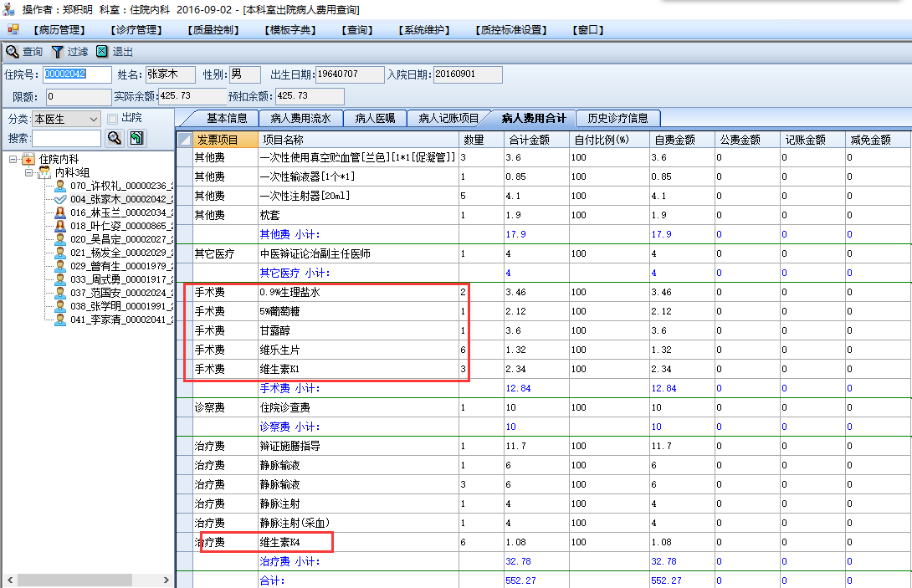
Task: Open the 质量控制 menu
Action: pyautogui.click(x=213, y=29)
